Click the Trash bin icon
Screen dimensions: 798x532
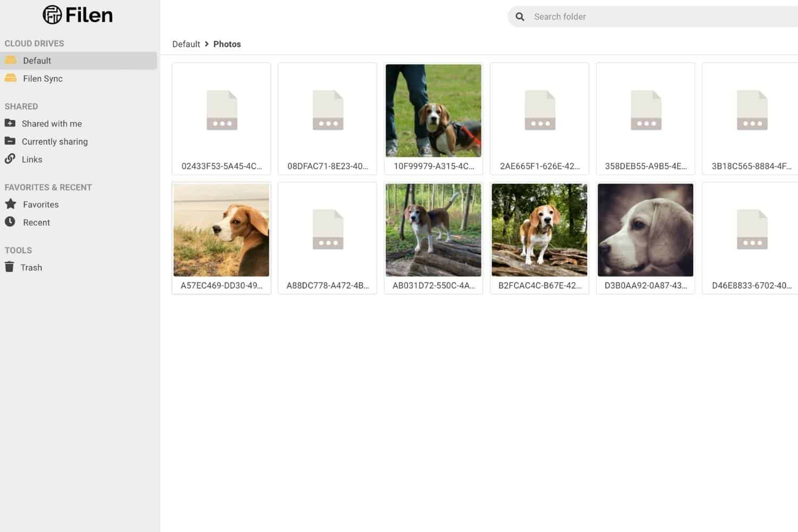[10, 267]
